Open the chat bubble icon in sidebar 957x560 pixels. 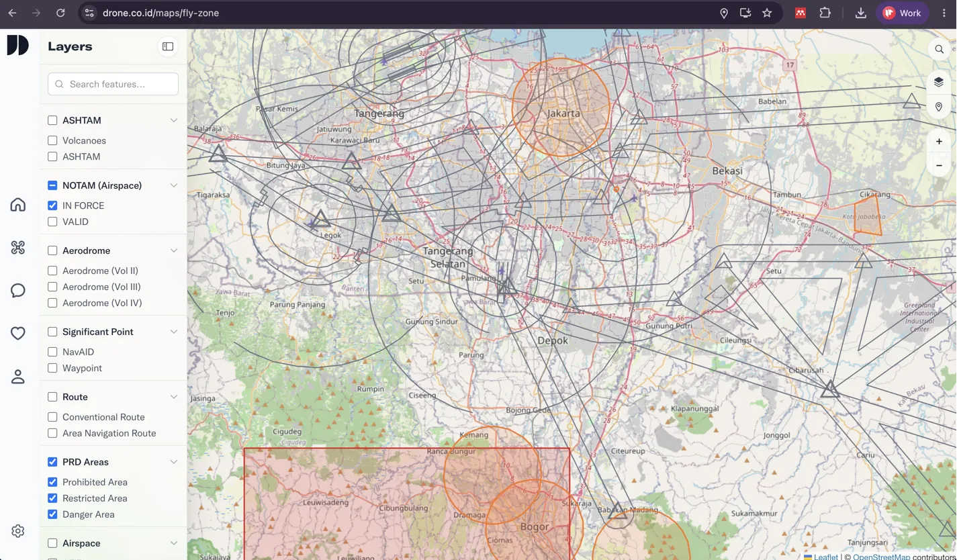pos(18,291)
